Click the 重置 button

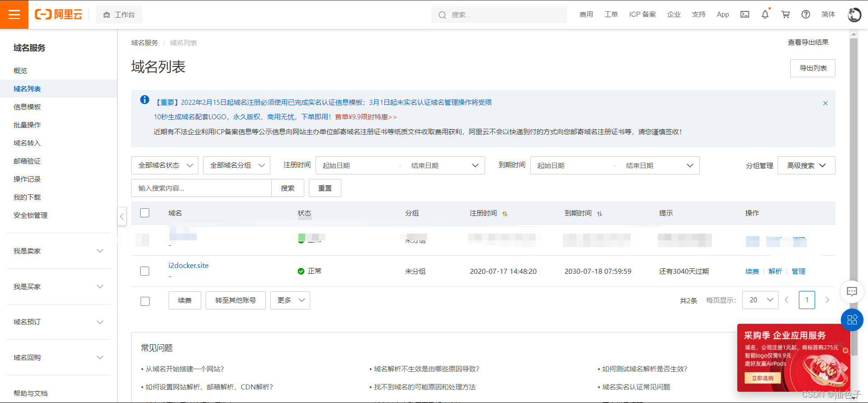click(x=325, y=188)
